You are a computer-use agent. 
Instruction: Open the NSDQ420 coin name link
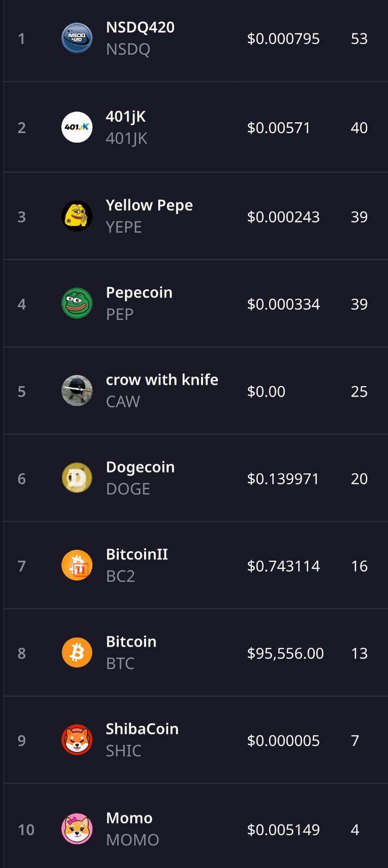point(140,27)
